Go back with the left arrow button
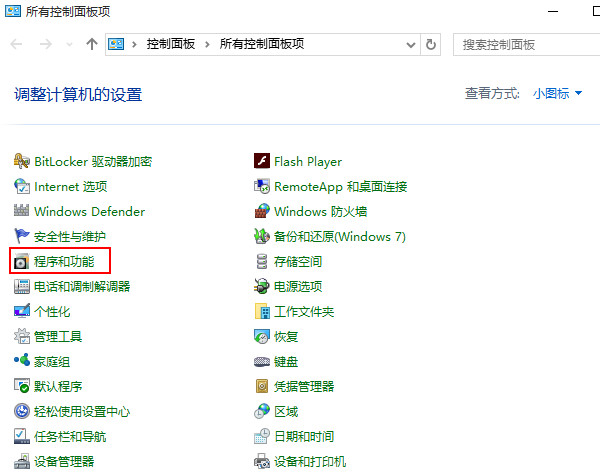Image resolution: width=600 pixels, height=474 pixels. click(16, 44)
